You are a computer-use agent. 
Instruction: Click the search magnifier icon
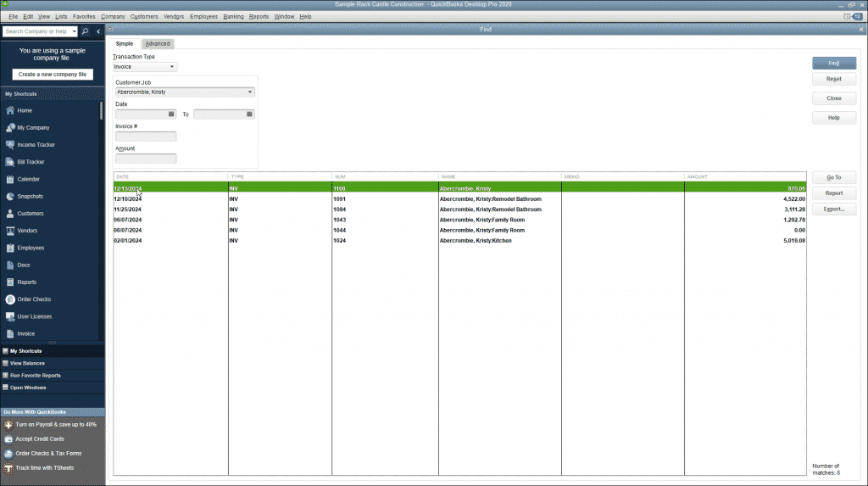click(x=85, y=31)
